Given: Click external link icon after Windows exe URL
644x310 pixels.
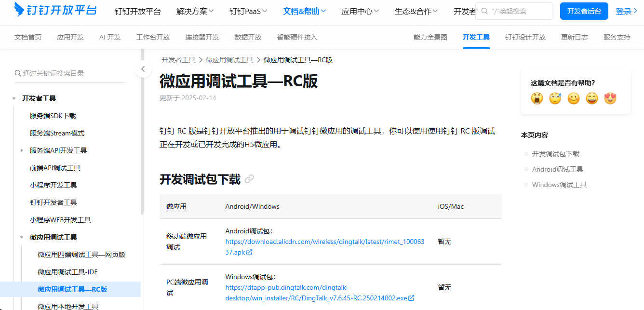Looking at the screenshot, I should 411,298.
